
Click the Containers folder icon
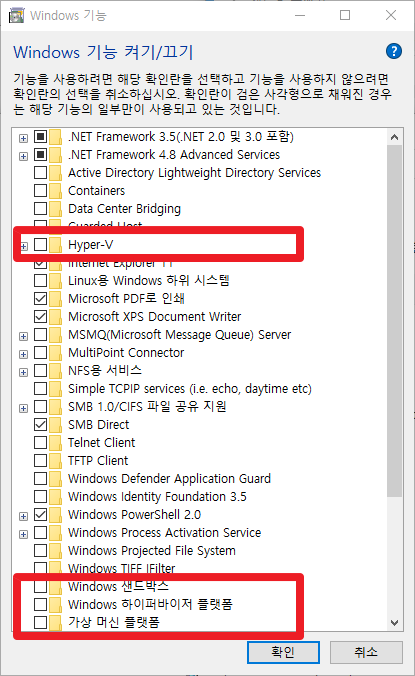(55, 191)
